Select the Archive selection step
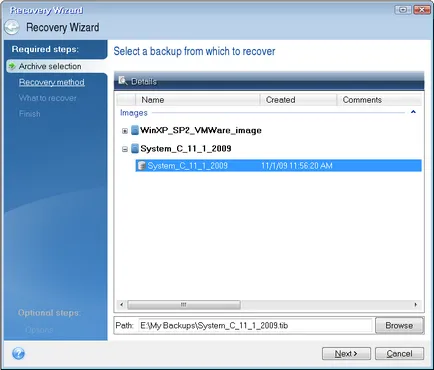Viewport: 434px width, 370px height. pos(50,66)
